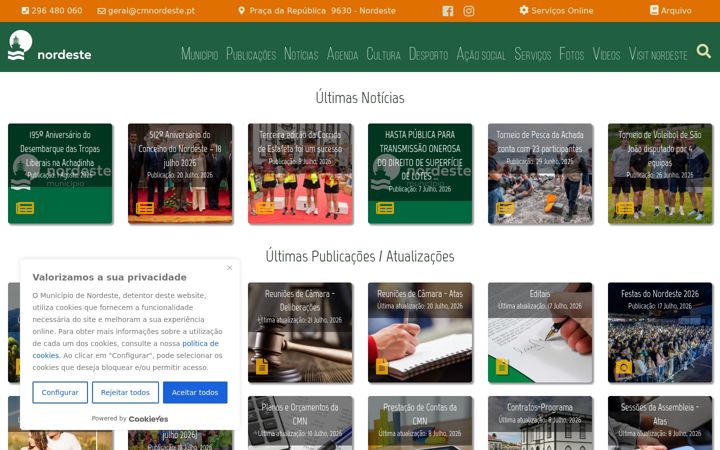Viewport: 720px width, 450px height.
Task: Open the Contratos-Programa card
Action: pyautogui.click(x=540, y=423)
